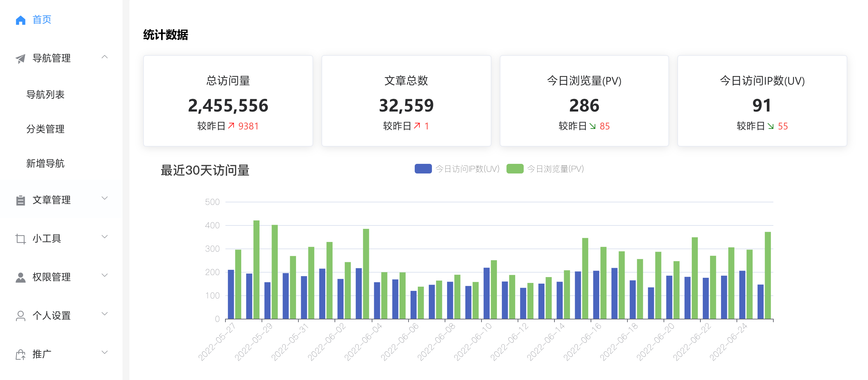Image resolution: width=868 pixels, height=380 pixels.
Task: Open the 分类管理 menu item
Action: [x=45, y=129]
